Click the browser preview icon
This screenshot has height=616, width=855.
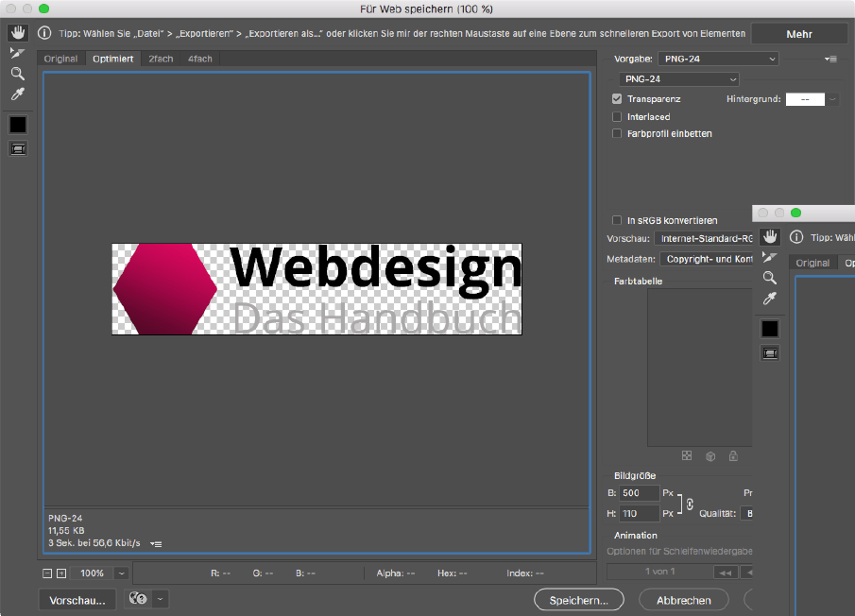click(x=138, y=599)
